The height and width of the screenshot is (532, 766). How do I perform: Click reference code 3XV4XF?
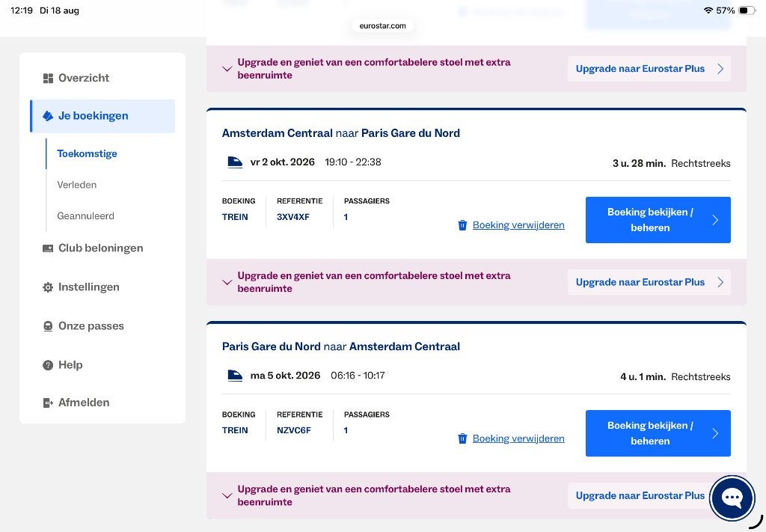click(x=293, y=217)
